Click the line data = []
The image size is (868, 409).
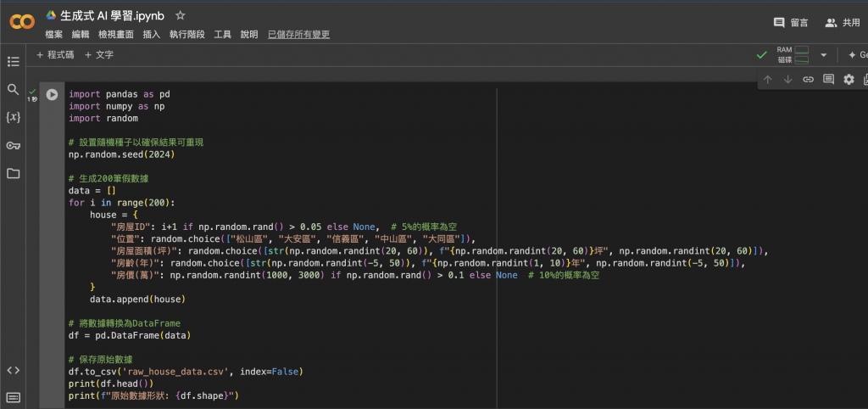pyautogui.click(x=92, y=191)
